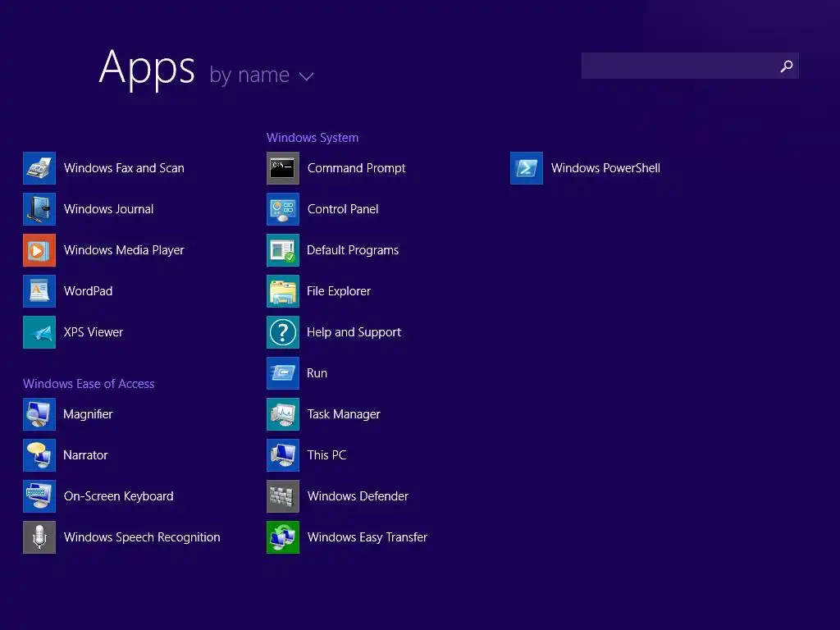The width and height of the screenshot is (840, 630).
Task: Click the 'WordPad' label
Action: (x=88, y=291)
